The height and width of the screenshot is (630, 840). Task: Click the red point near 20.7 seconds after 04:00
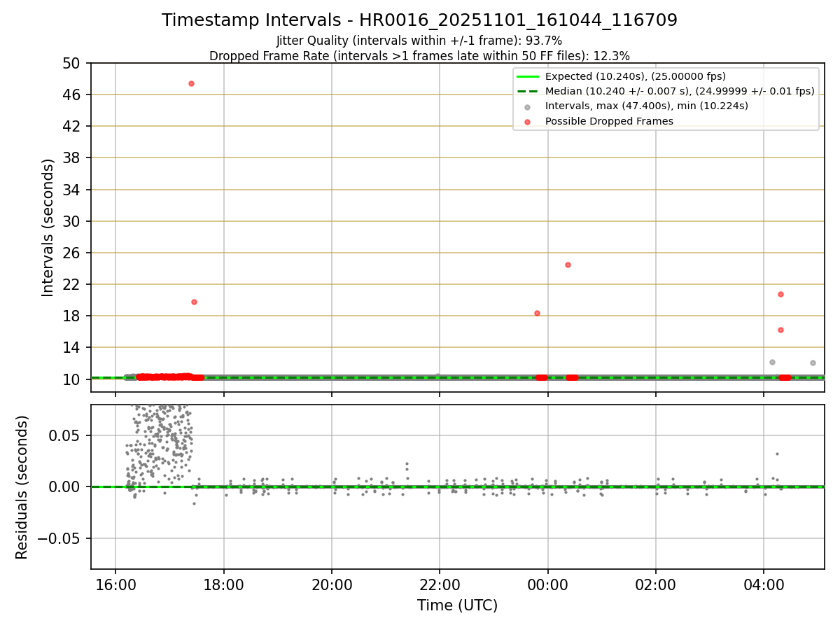[780, 294]
